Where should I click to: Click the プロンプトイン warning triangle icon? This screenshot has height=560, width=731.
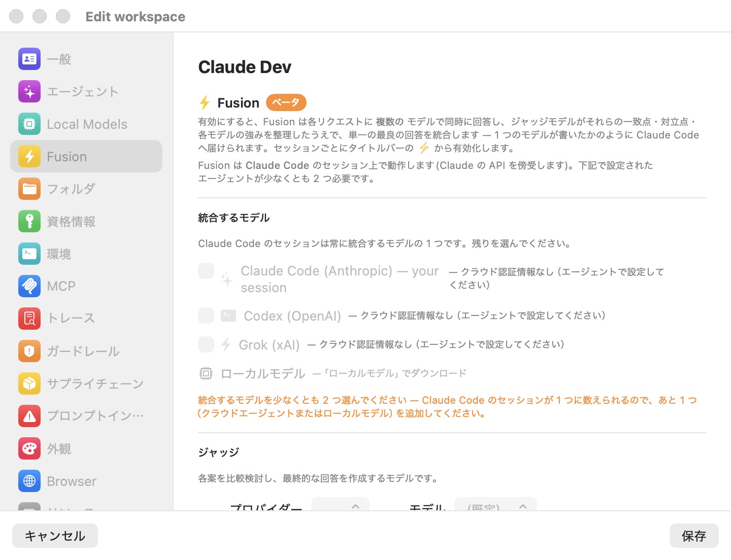point(29,416)
